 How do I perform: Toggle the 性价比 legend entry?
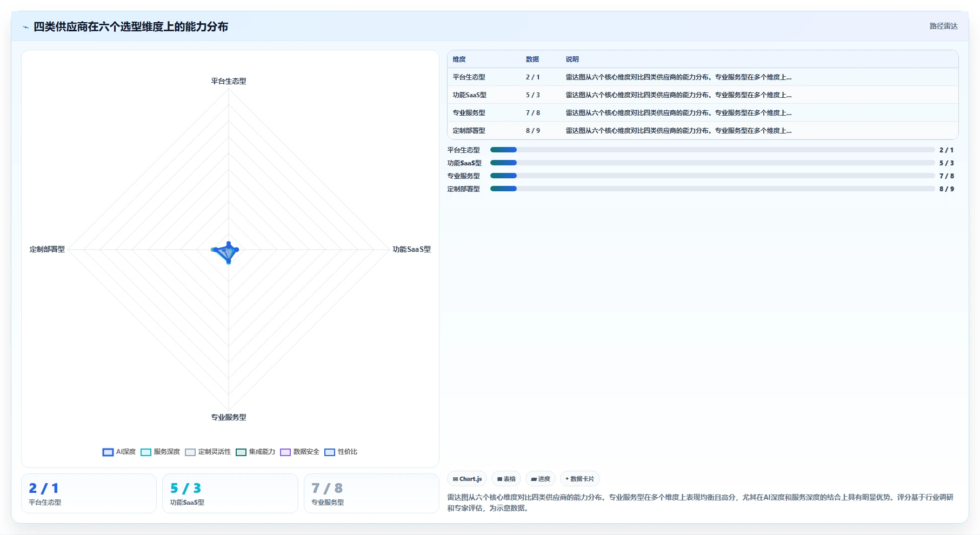pos(341,452)
